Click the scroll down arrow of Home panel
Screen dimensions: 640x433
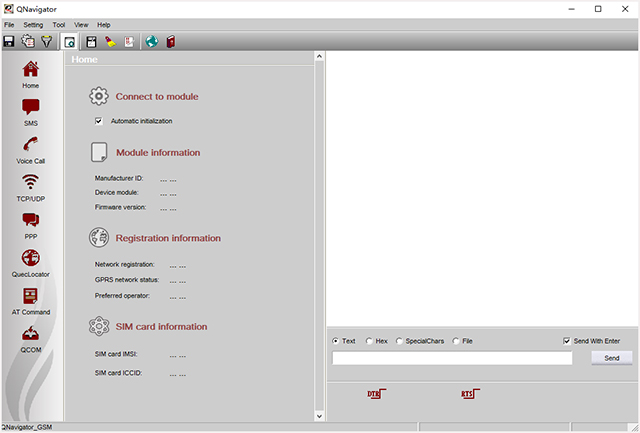click(319, 416)
